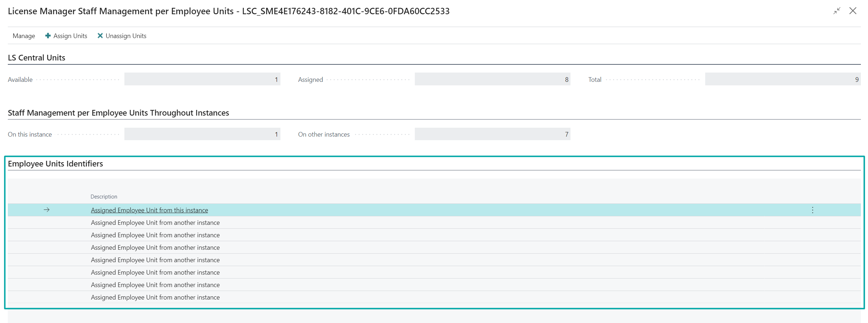Select the Total units value field
The image size is (868, 323).
[x=783, y=79]
